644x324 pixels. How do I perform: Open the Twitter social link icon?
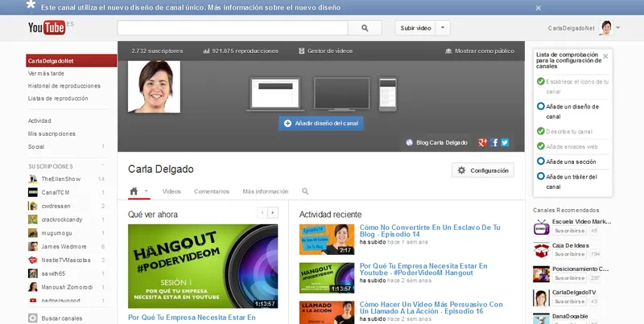click(505, 142)
